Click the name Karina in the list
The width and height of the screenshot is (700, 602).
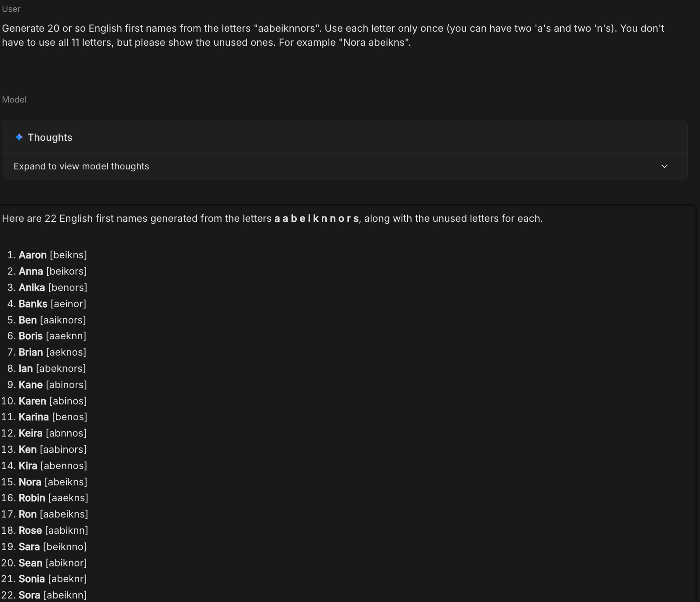(34, 417)
